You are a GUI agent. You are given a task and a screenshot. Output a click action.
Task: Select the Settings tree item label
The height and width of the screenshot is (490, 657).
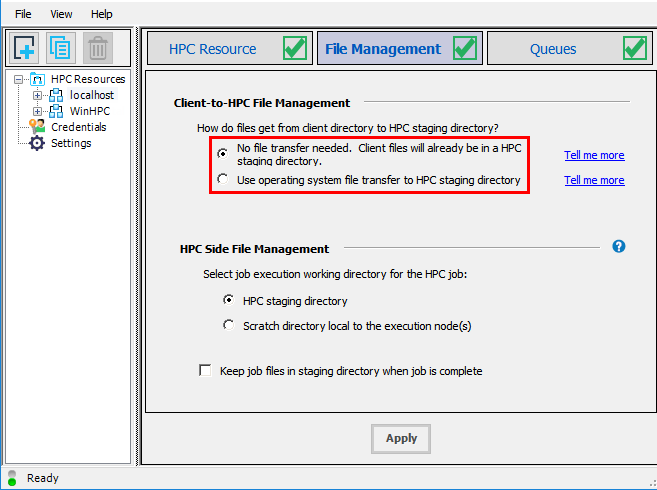(71, 143)
